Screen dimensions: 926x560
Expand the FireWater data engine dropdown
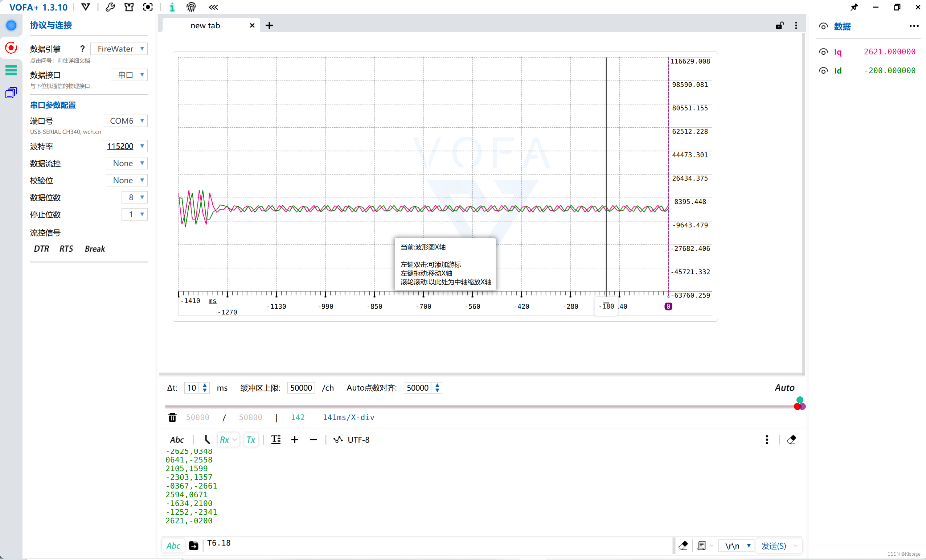pyautogui.click(x=119, y=49)
